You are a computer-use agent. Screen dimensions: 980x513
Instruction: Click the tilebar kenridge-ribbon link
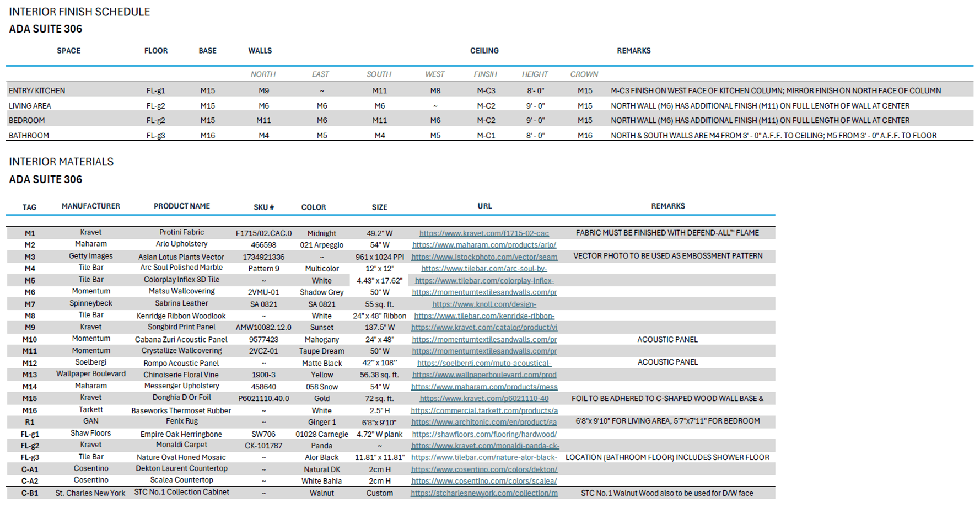pos(483,316)
